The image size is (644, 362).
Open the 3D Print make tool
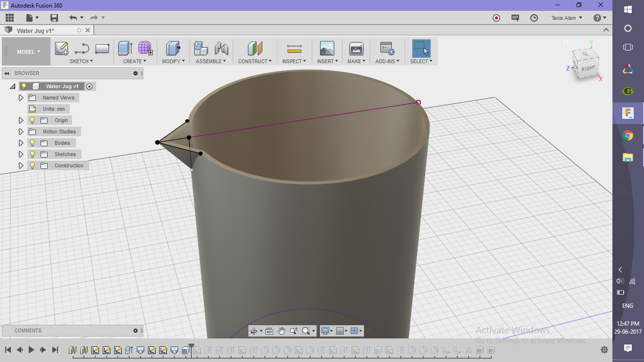[x=356, y=49]
